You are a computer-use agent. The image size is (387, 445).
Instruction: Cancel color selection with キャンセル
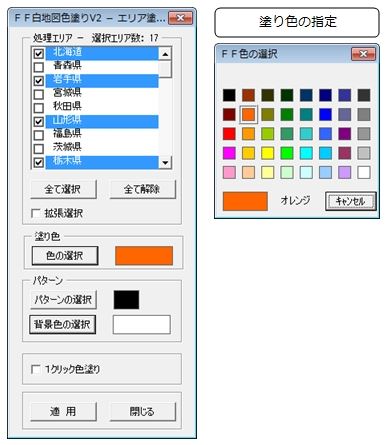tap(351, 201)
